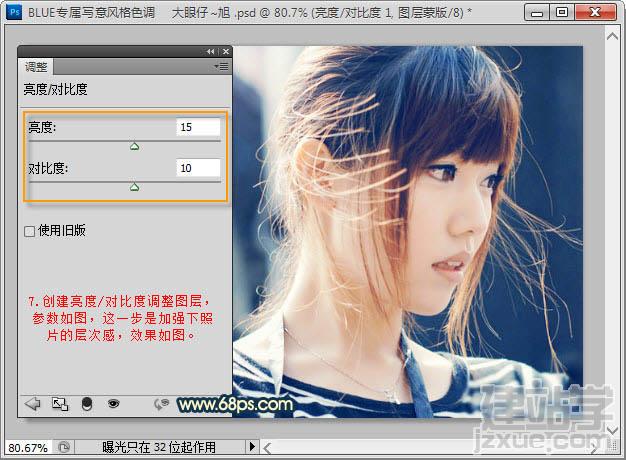Image resolution: width=626 pixels, height=460 pixels.
Task: Toggle layer visibility eye icon in panel
Action: click(113, 404)
